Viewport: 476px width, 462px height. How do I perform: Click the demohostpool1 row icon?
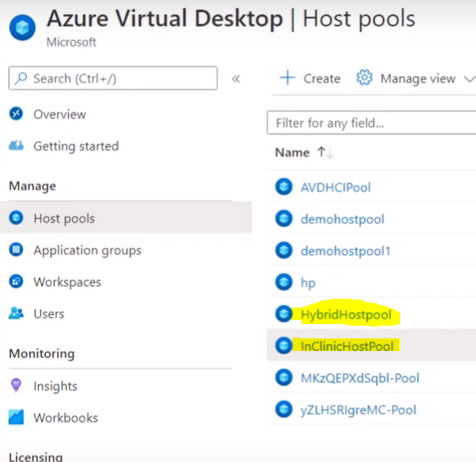click(284, 250)
